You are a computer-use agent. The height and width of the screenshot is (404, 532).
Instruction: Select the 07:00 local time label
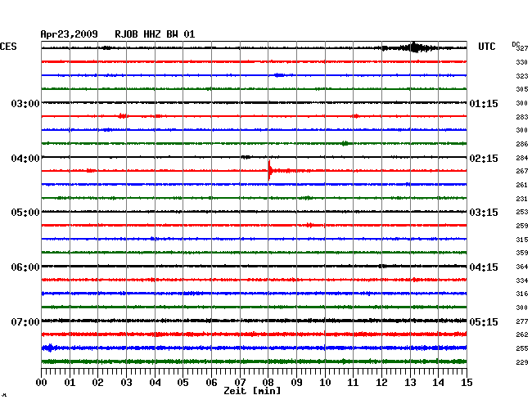tap(25, 321)
